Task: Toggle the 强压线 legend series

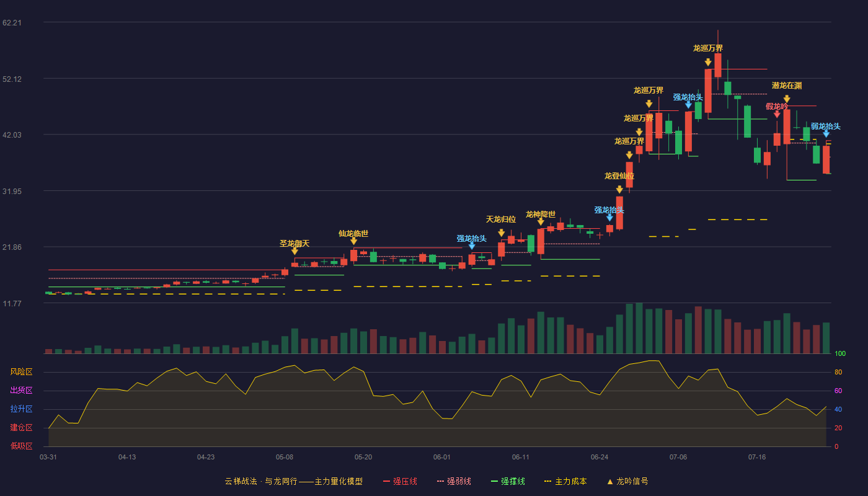Action: pos(400,481)
